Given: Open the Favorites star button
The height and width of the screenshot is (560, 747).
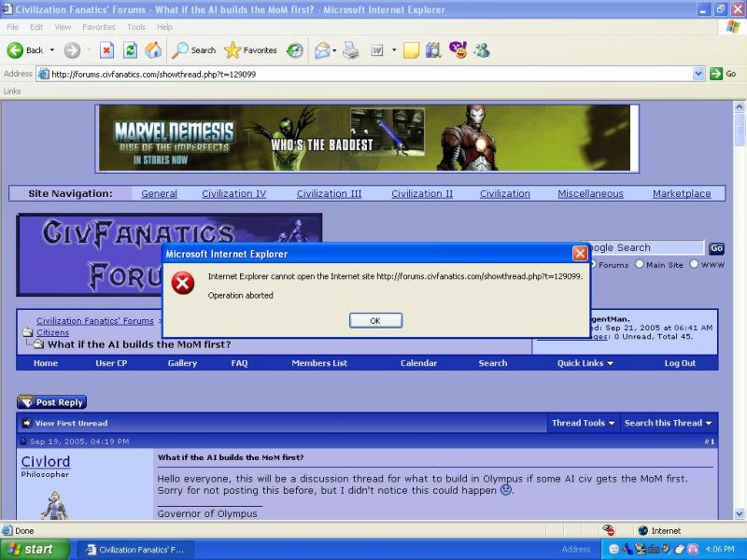Looking at the screenshot, I should 250,50.
